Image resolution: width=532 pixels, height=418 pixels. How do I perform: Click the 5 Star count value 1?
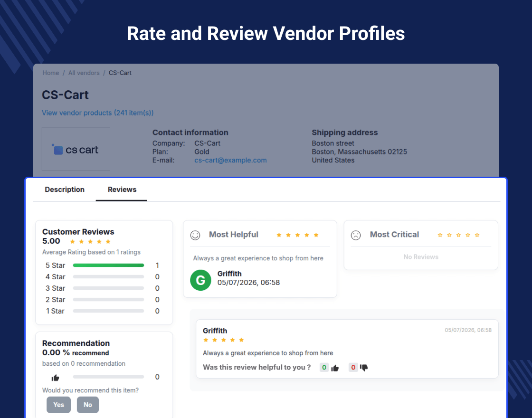[157, 266]
